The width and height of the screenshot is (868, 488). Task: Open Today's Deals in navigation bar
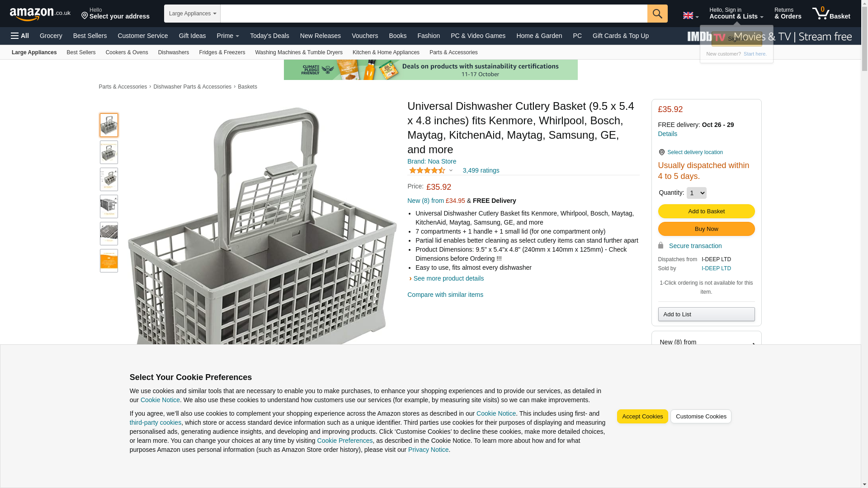[269, 36]
